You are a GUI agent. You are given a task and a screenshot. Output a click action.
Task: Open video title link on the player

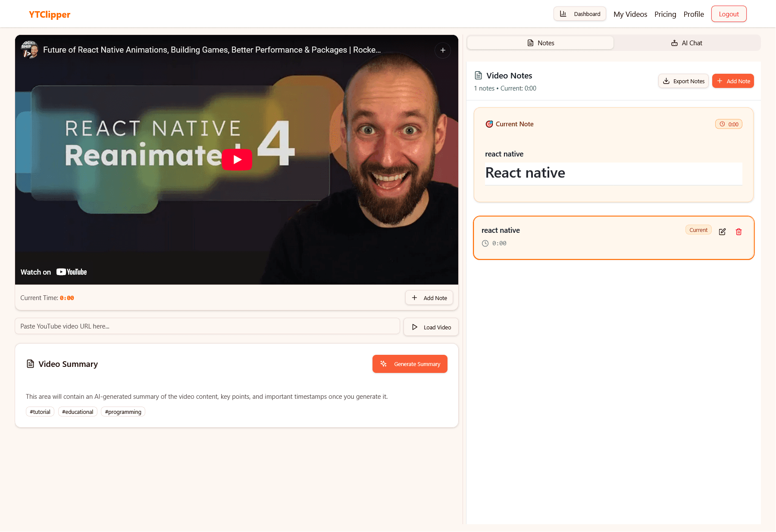pos(212,50)
